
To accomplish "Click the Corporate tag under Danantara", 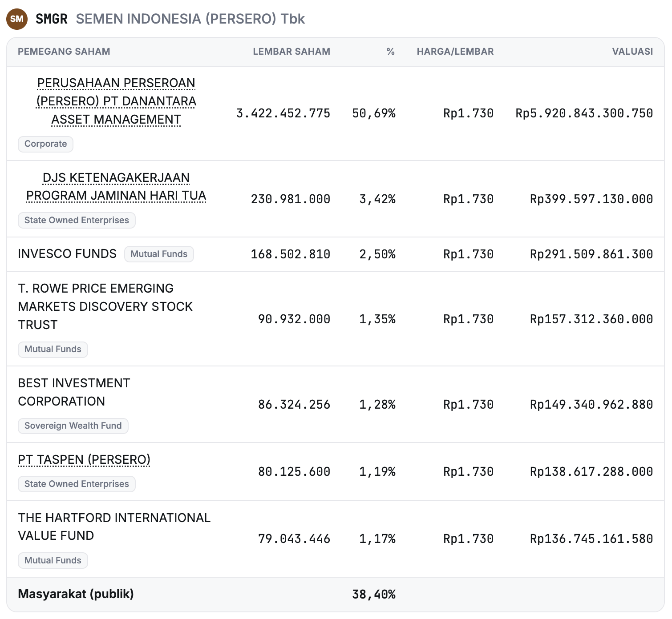I will 45,144.
